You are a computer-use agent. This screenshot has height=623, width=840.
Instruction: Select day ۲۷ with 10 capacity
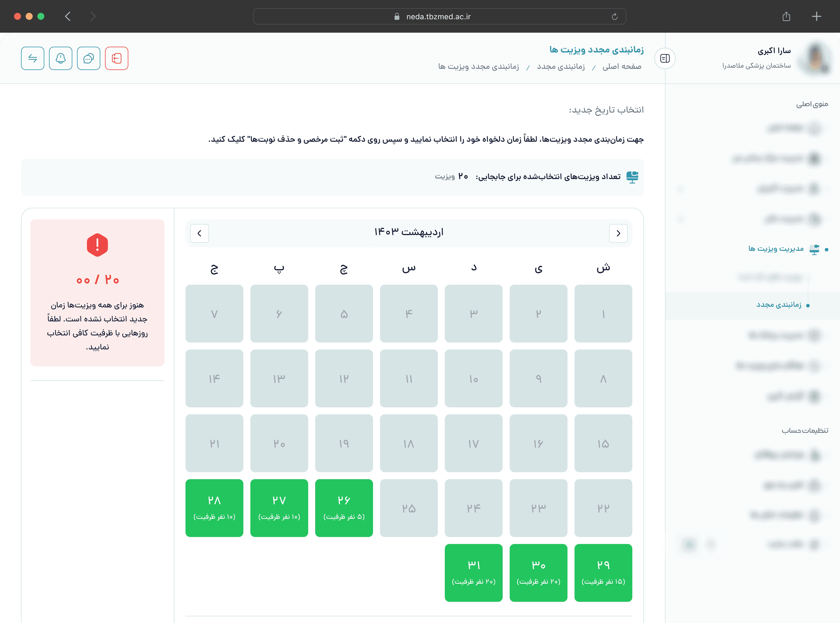(x=279, y=508)
